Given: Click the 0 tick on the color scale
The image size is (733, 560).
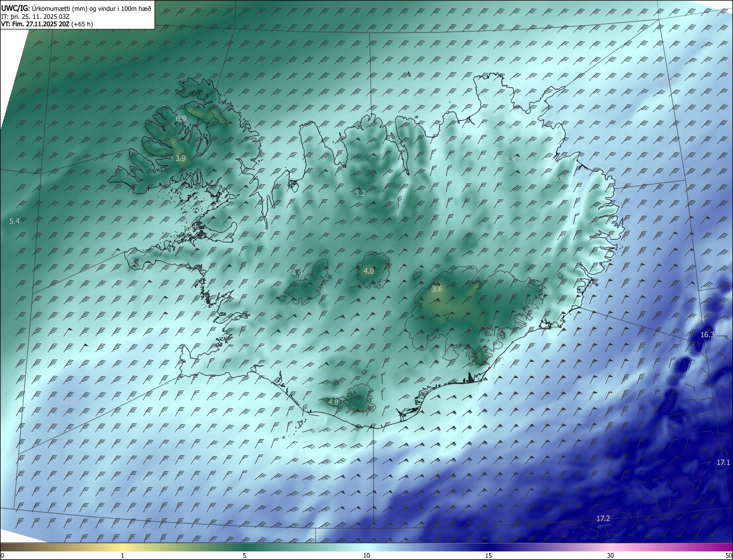Looking at the screenshot, I should [x=2, y=555].
